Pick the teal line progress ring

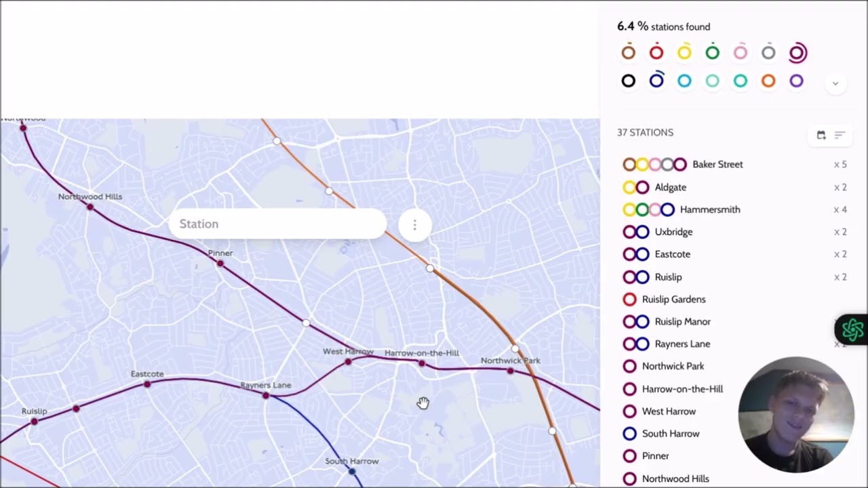click(741, 81)
